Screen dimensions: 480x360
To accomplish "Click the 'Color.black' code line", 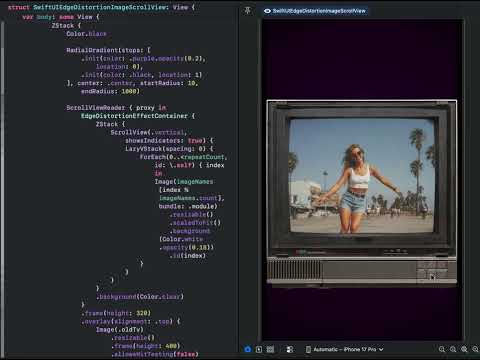I will click(x=86, y=34).
